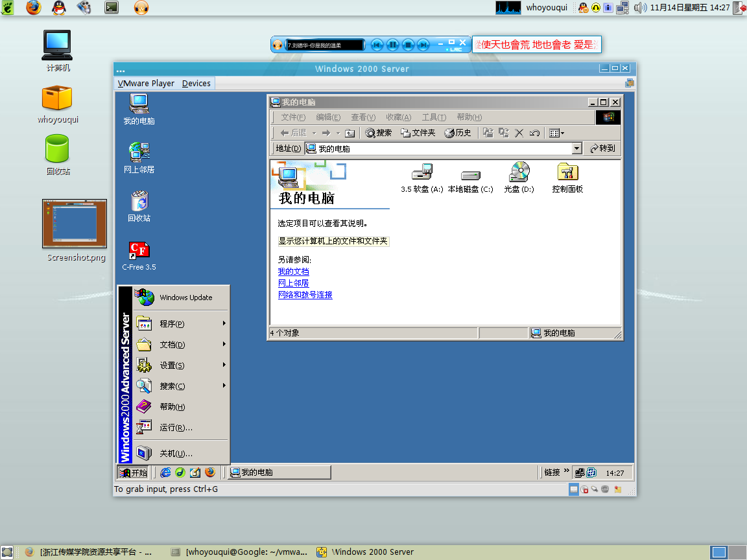
Task: Launch Internet Explorer from quick launch
Action: click(165, 472)
